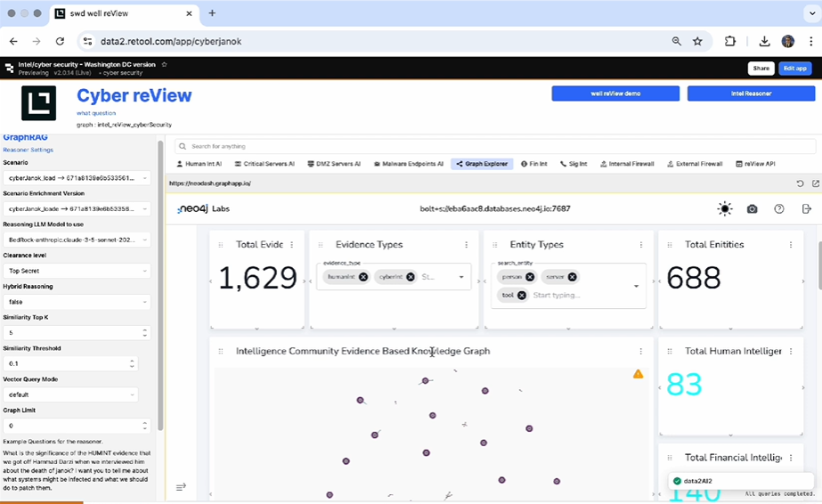This screenshot has width=822, height=504.
Task: Expand the Clearance level dropdown
Action: tap(77, 271)
